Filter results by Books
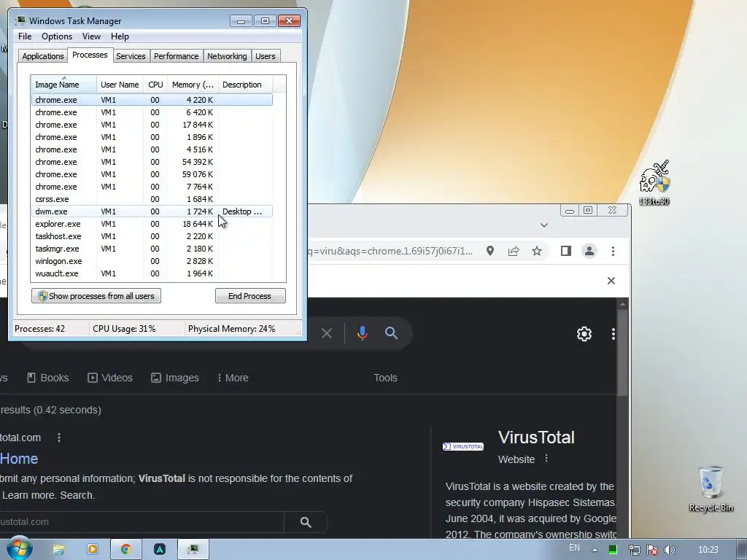This screenshot has height=560, width=747. click(x=47, y=378)
